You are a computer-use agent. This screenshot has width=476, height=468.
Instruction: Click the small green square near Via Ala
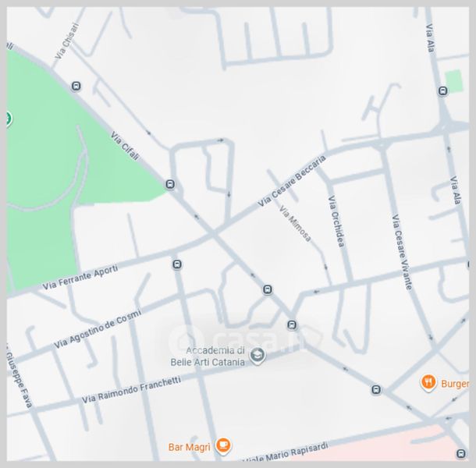click(454, 81)
